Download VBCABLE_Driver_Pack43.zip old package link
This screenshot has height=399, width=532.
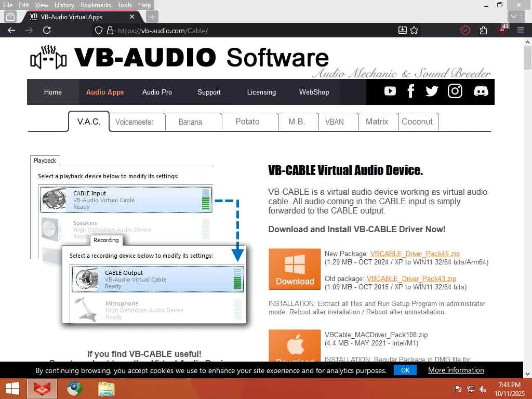tap(411, 278)
